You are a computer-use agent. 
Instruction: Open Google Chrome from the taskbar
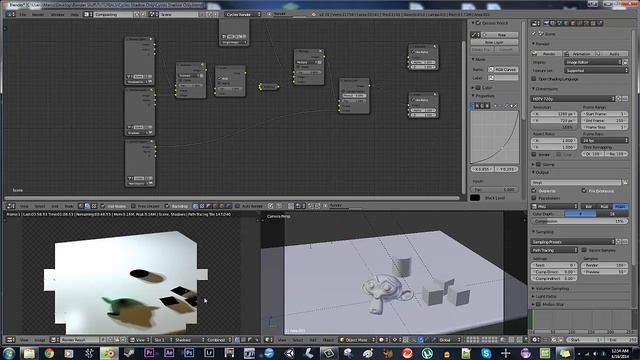point(49,353)
